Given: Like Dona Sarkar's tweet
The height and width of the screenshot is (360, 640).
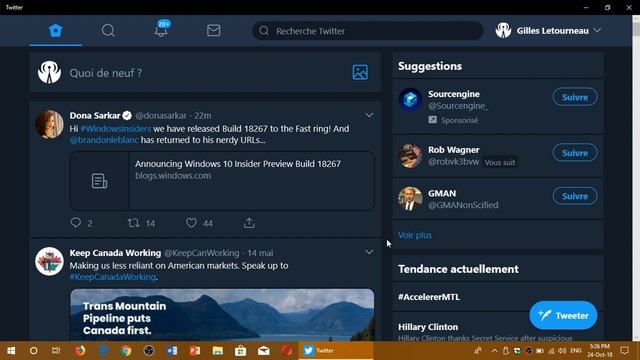Looking at the screenshot, I should pos(191,223).
